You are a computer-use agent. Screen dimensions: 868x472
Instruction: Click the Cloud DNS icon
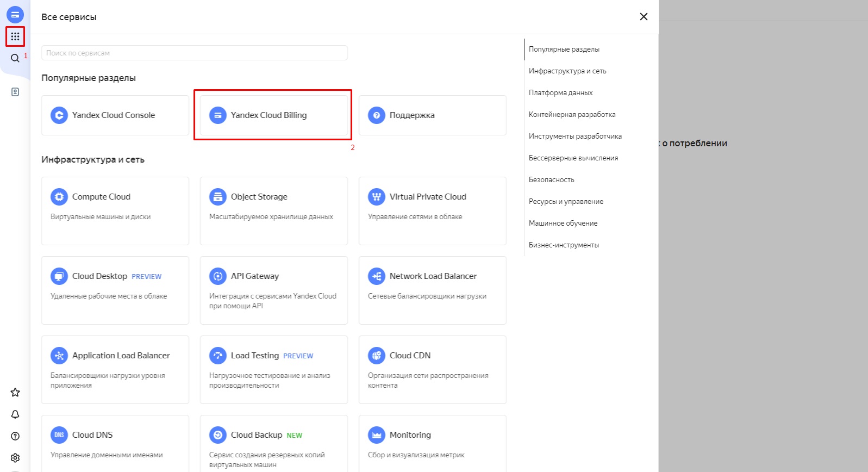(x=59, y=435)
